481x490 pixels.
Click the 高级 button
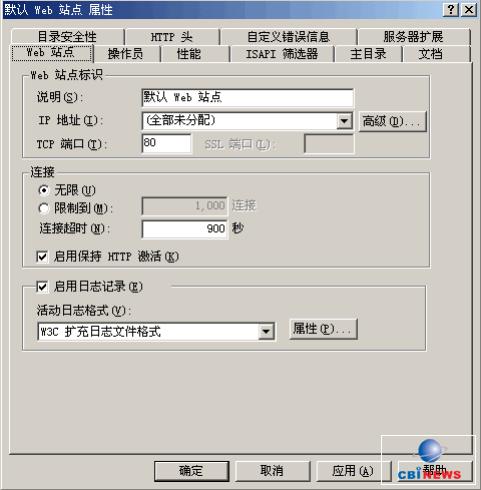click(392, 121)
